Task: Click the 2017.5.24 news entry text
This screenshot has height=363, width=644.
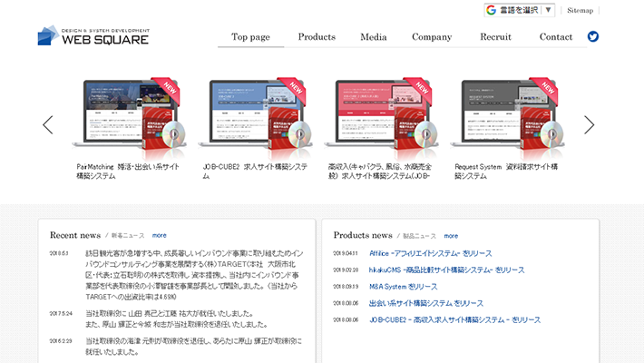Action: click(x=176, y=319)
